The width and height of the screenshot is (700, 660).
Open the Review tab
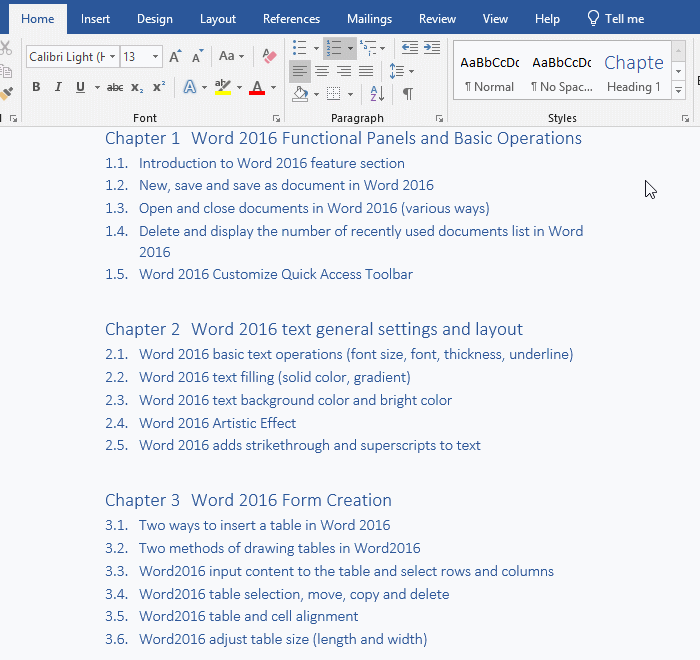[437, 19]
